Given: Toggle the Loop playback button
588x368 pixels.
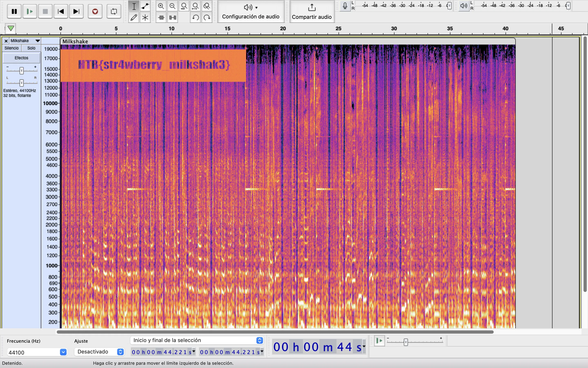Looking at the screenshot, I should (x=114, y=11).
